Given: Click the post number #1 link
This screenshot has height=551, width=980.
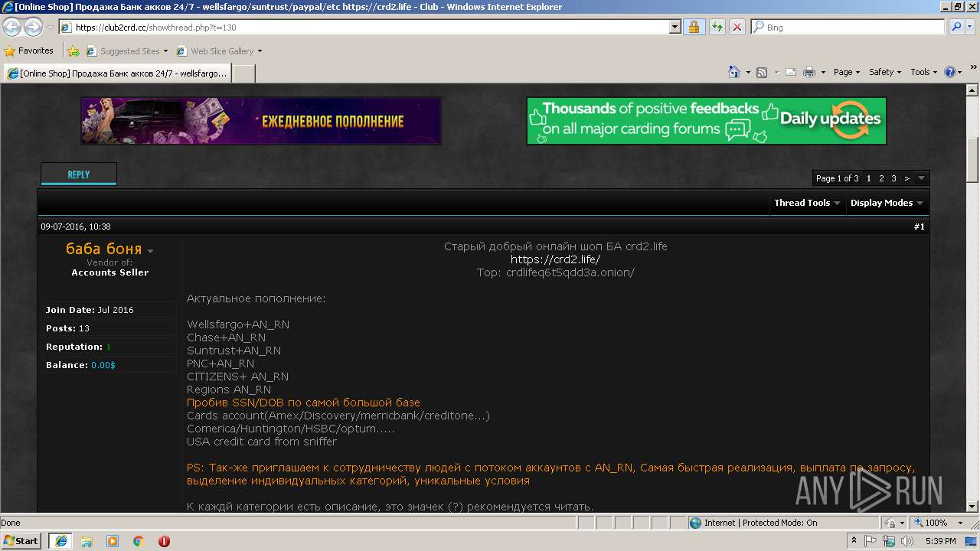Looking at the screenshot, I should coord(919,227).
